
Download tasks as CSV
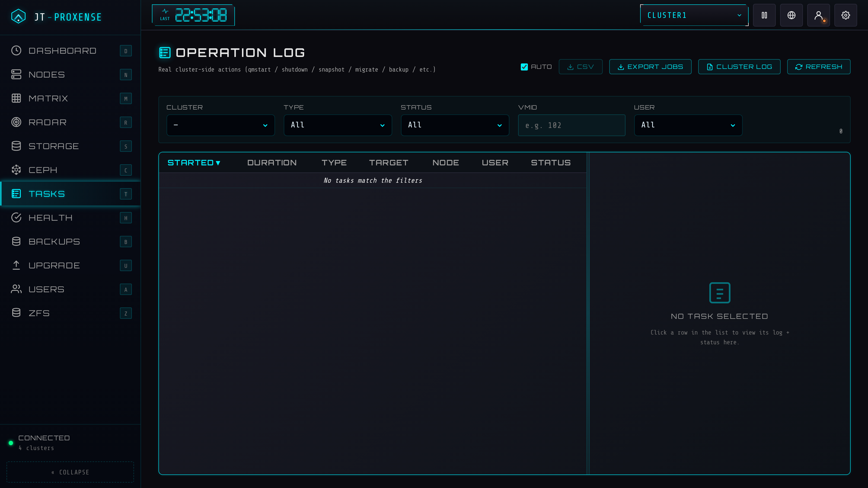coord(580,67)
